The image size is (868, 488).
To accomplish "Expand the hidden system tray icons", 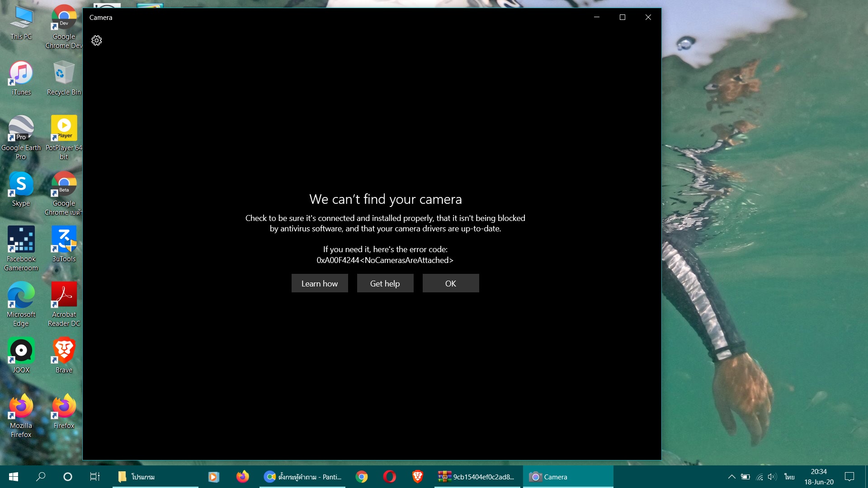I will coord(731,477).
